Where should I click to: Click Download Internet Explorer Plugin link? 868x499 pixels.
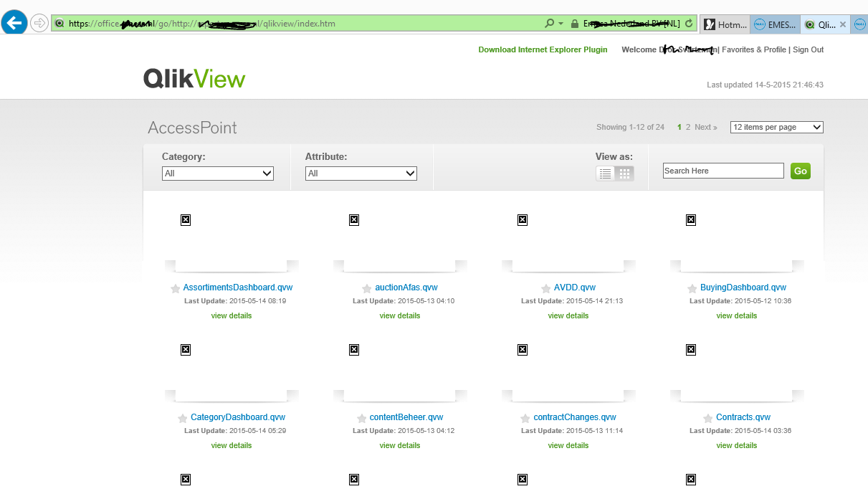(x=543, y=50)
